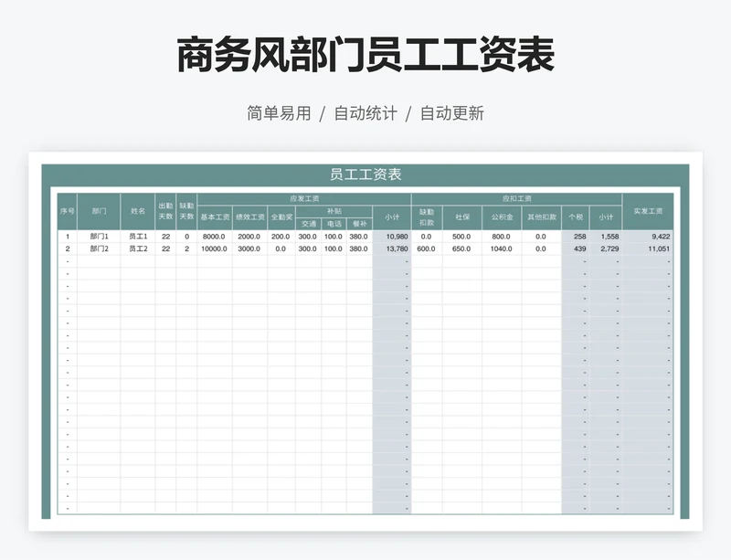The image size is (731, 560).
Task: Select the '绩效工资' column header
Action: (x=249, y=217)
